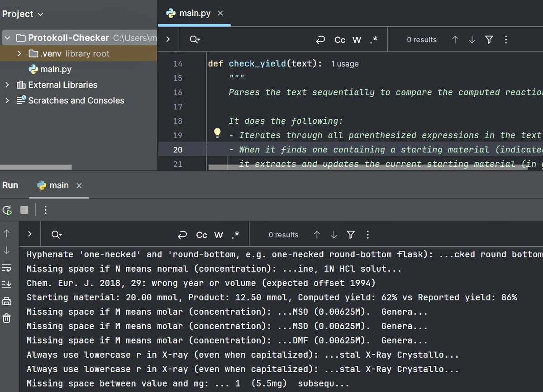This screenshot has height=392, width=543.
Task: Collapse the Protokoll-Checker project folder
Action: [x=7, y=38]
